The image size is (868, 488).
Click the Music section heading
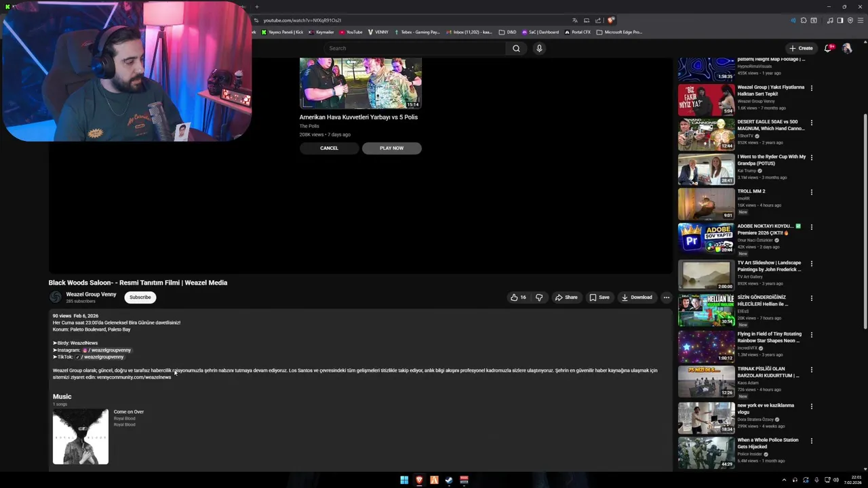[62, 396]
